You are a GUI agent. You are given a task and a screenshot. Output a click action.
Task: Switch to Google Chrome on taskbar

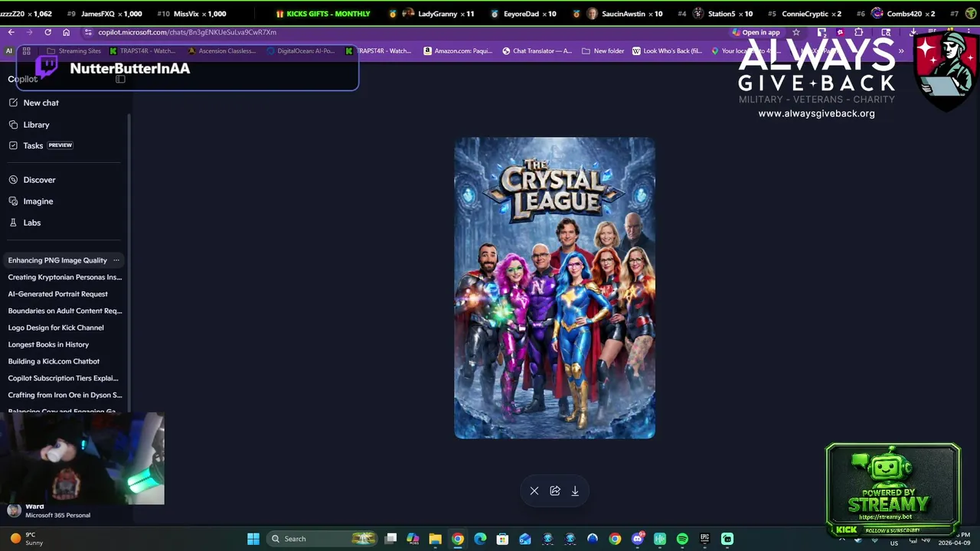point(457,539)
